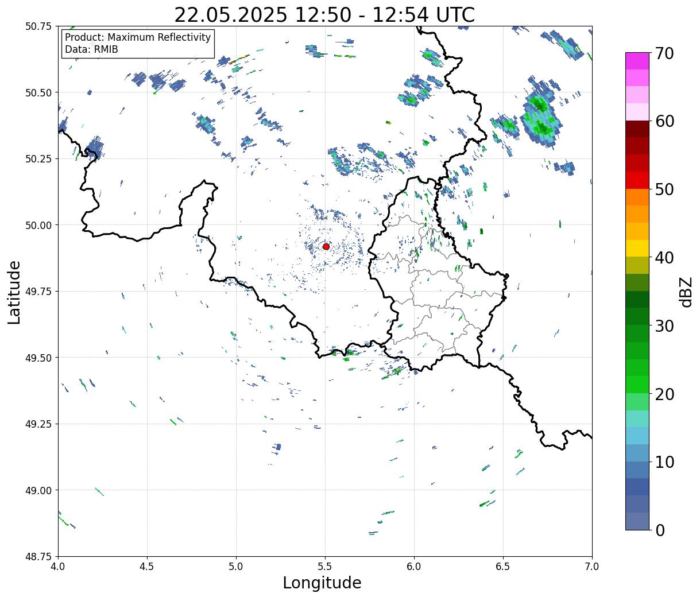
Task: Click the latitude tick label '49.00'
Action: [x=38, y=490]
